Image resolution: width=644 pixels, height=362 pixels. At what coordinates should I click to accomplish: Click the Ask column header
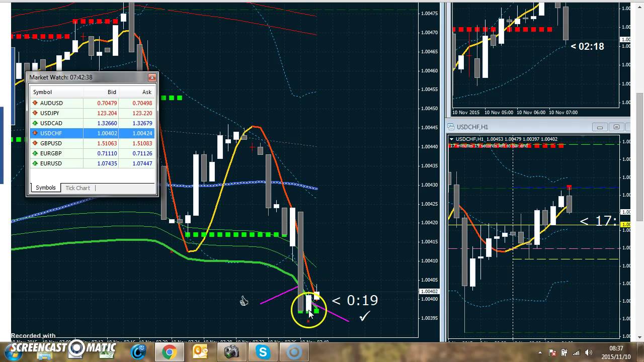pos(136,92)
